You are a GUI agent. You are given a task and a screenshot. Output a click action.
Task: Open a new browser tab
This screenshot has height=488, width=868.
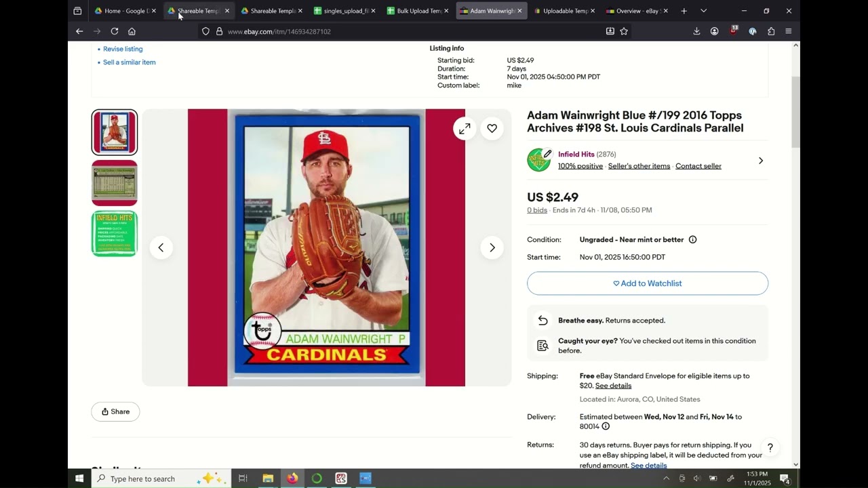click(x=684, y=11)
